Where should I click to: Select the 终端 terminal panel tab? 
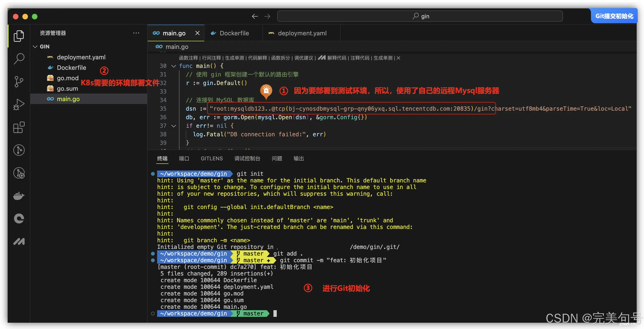point(162,158)
